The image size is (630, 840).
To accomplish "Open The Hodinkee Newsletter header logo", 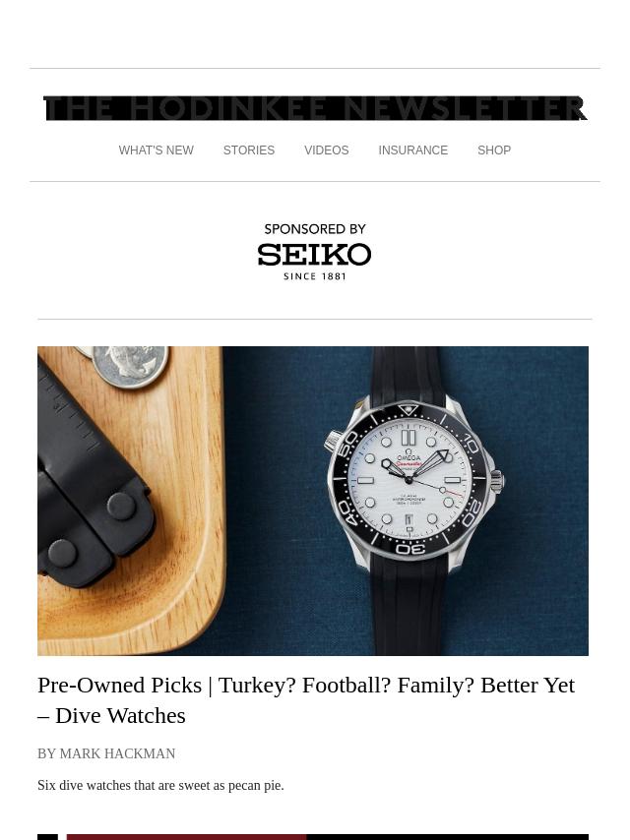I will point(315,108).
